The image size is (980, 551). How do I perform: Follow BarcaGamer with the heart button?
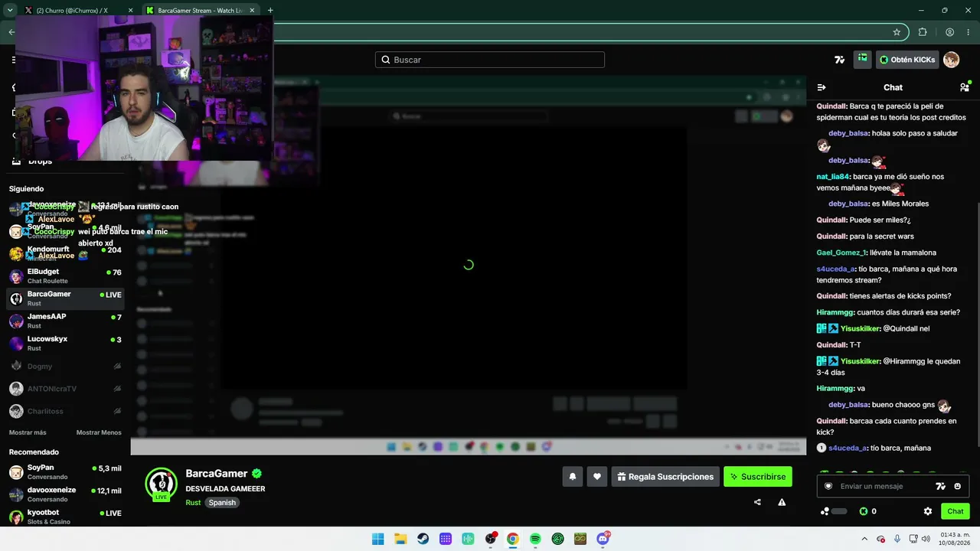coord(597,477)
